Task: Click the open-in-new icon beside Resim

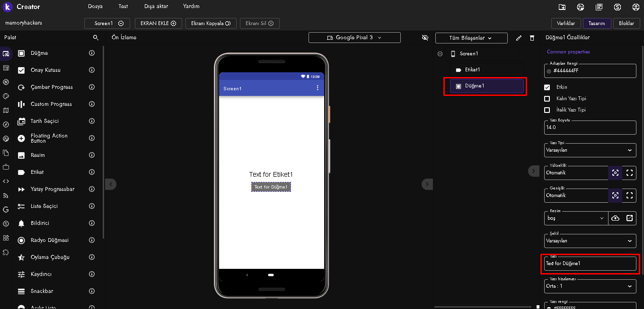Action: click(x=629, y=218)
